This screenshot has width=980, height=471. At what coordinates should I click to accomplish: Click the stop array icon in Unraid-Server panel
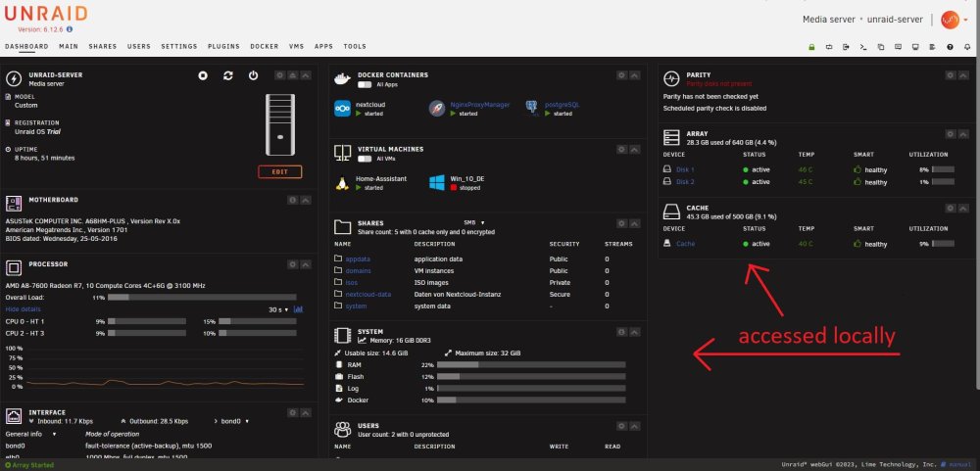203,75
